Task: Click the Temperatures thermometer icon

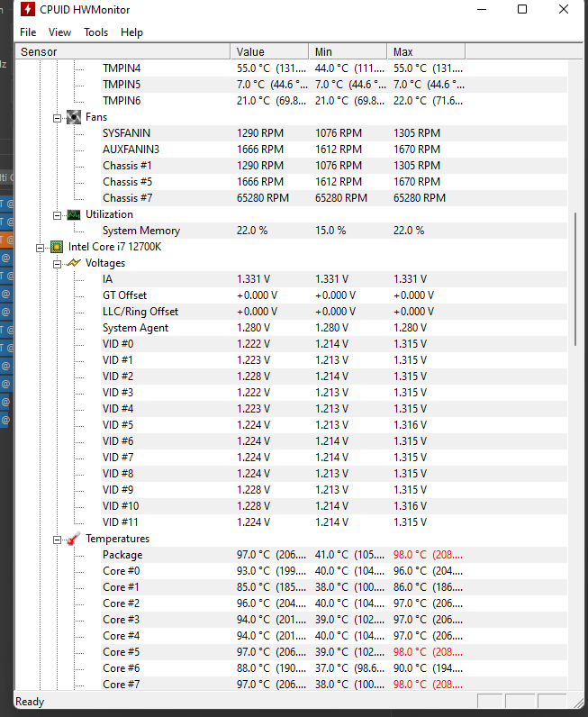Action: click(74, 539)
